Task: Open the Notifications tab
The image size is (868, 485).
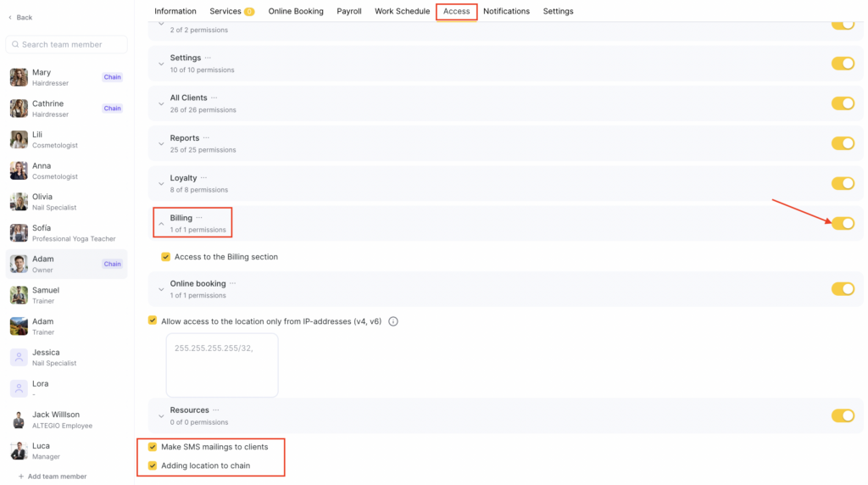Action: click(x=506, y=11)
